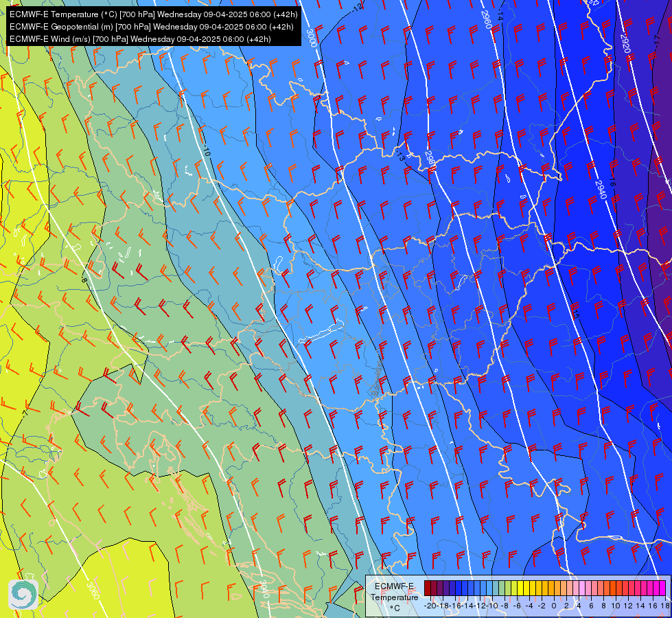Click the black '-8' isotherm contour label

point(84,279)
